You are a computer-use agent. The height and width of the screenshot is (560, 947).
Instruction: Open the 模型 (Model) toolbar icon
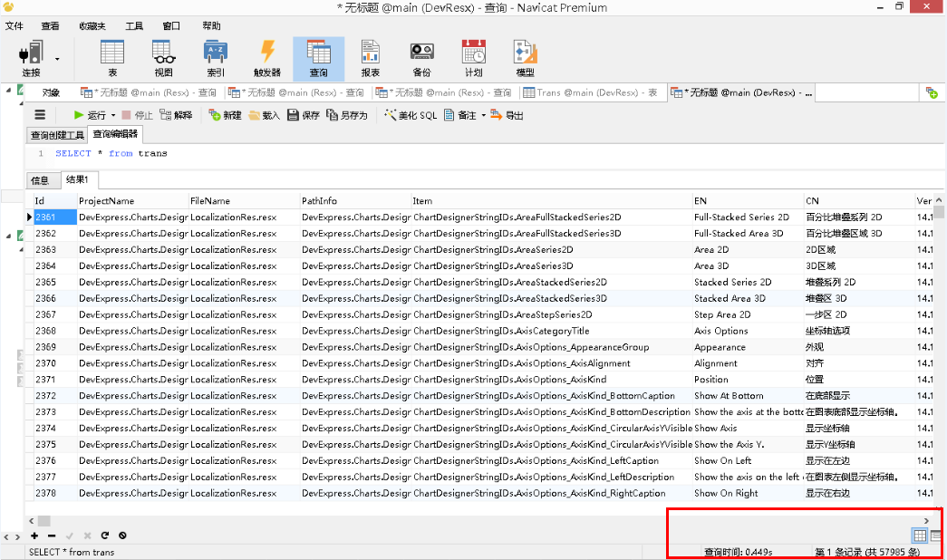525,53
